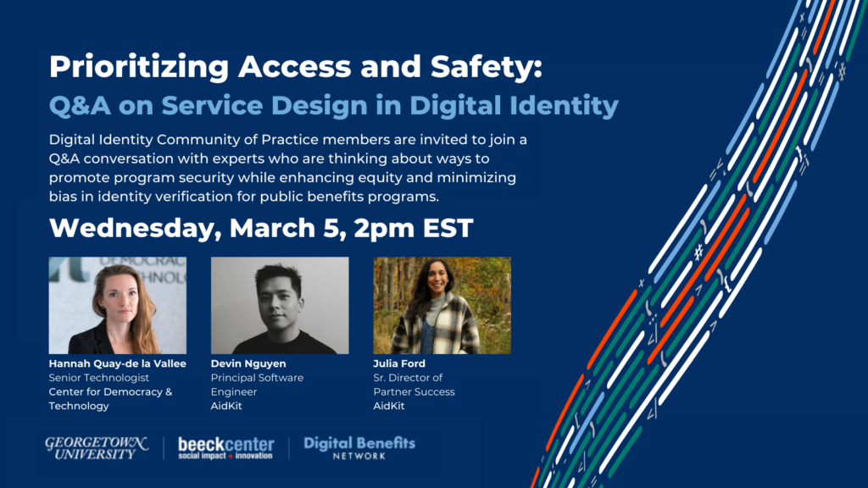Click the Georgetown University logo
Image resolution: width=868 pixels, height=488 pixels.
tap(96, 447)
